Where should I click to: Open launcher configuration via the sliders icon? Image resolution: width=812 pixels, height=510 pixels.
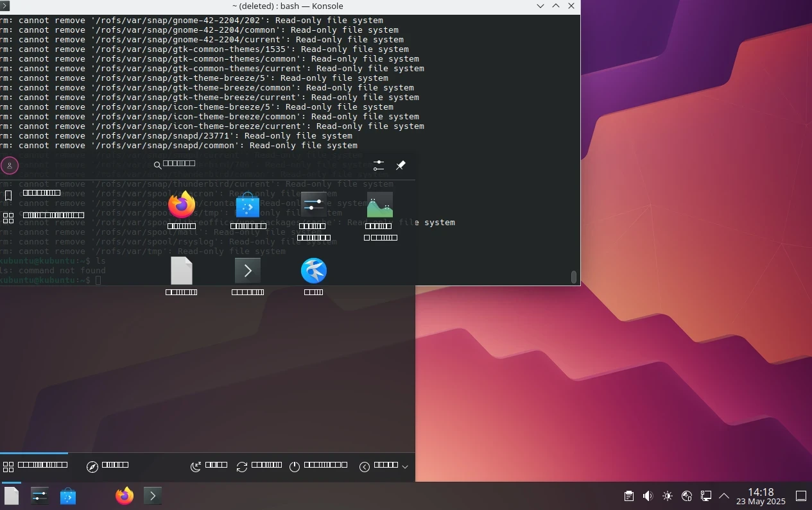point(379,166)
